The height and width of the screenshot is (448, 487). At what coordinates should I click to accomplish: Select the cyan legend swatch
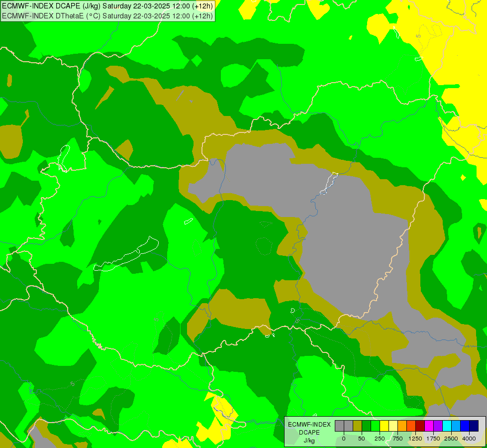click(447, 426)
